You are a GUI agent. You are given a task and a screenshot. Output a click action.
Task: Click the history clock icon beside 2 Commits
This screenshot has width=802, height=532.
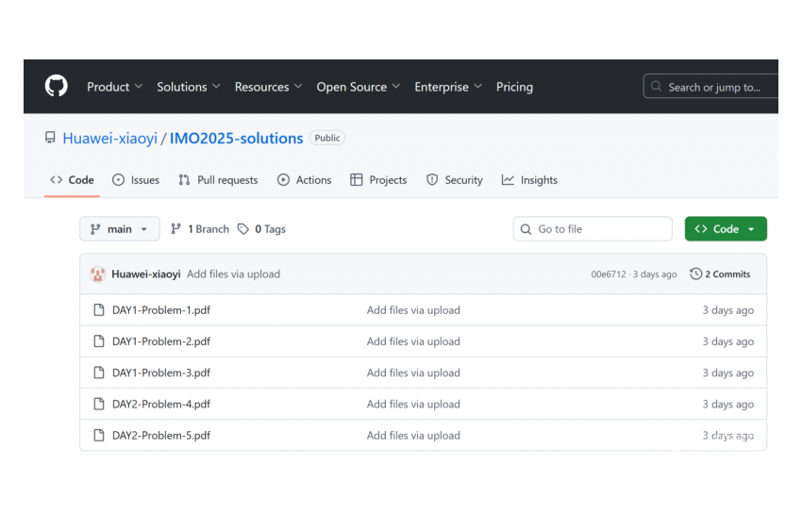tap(695, 274)
